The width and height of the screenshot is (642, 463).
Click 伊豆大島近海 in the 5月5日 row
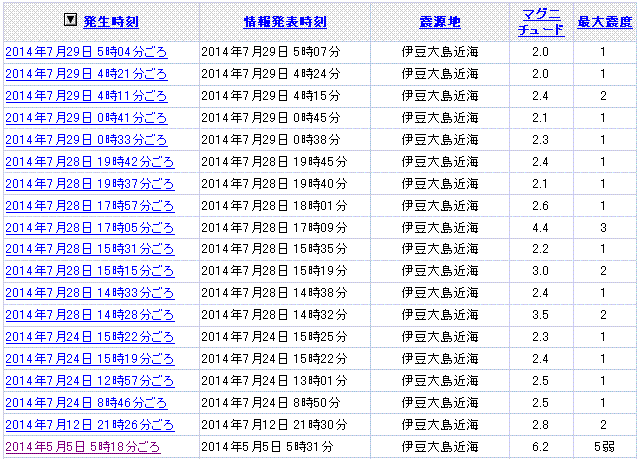coord(440,447)
